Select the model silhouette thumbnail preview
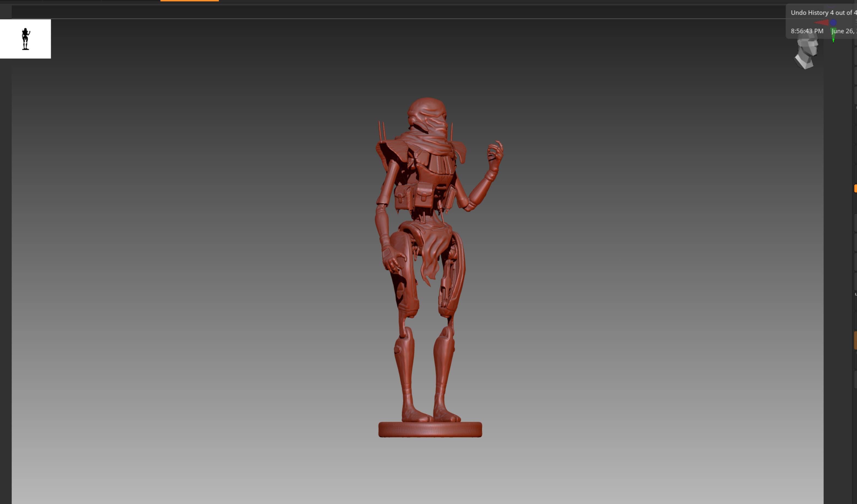857x504 pixels. 26,39
